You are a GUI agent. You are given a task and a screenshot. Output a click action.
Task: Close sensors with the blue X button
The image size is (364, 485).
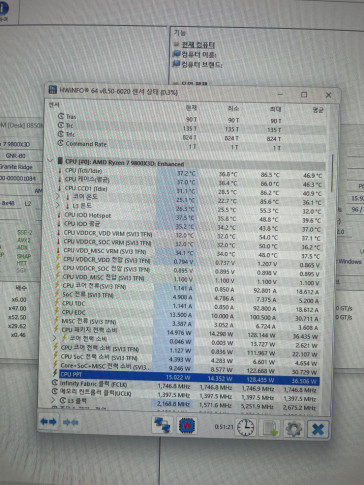pyautogui.click(x=318, y=430)
